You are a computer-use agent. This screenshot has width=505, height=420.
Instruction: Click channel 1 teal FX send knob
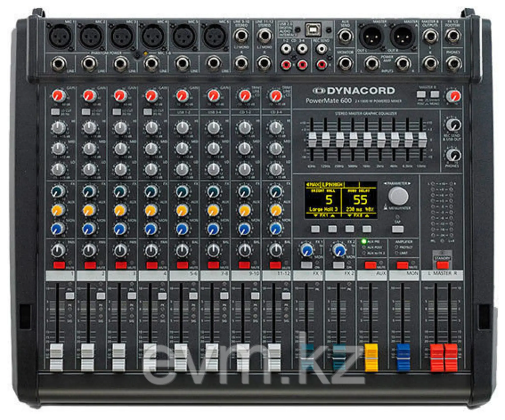click(x=58, y=192)
